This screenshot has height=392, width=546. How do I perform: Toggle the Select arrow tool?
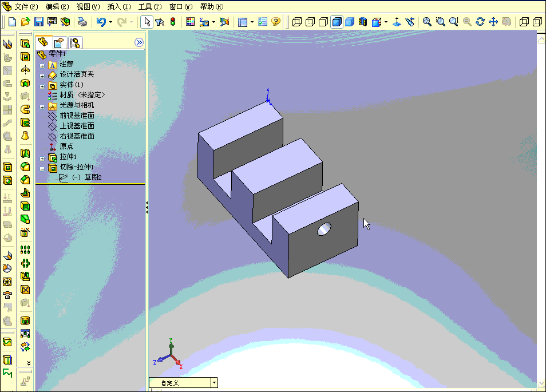(x=147, y=22)
